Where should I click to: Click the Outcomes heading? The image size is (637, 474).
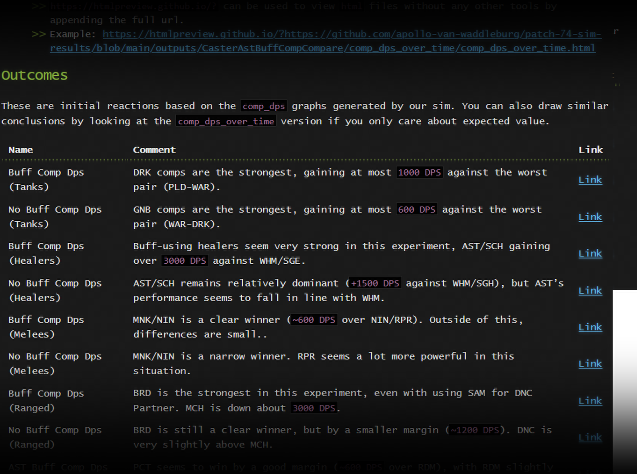(35, 76)
